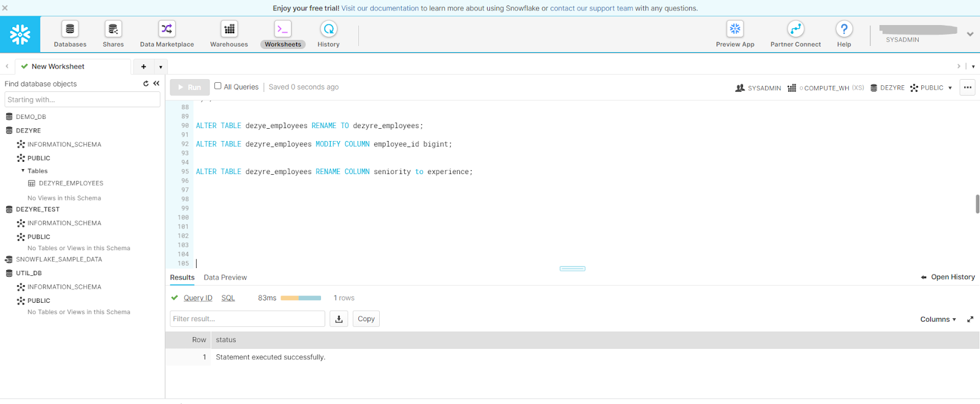Screen dimensions: 980x404
Task: Open the Query ID link
Action: point(198,298)
